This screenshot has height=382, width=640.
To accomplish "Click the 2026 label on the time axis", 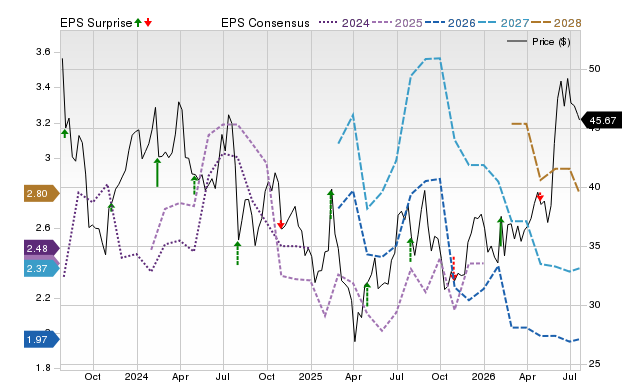I will click(x=483, y=376).
